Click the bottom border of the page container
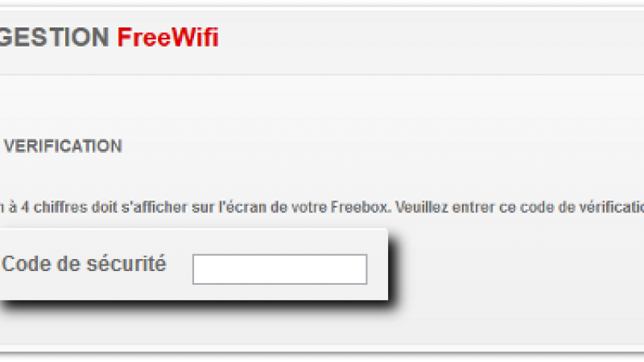Viewport: 644px width, 362px height. pyautogui.click(x=322, y=352)
